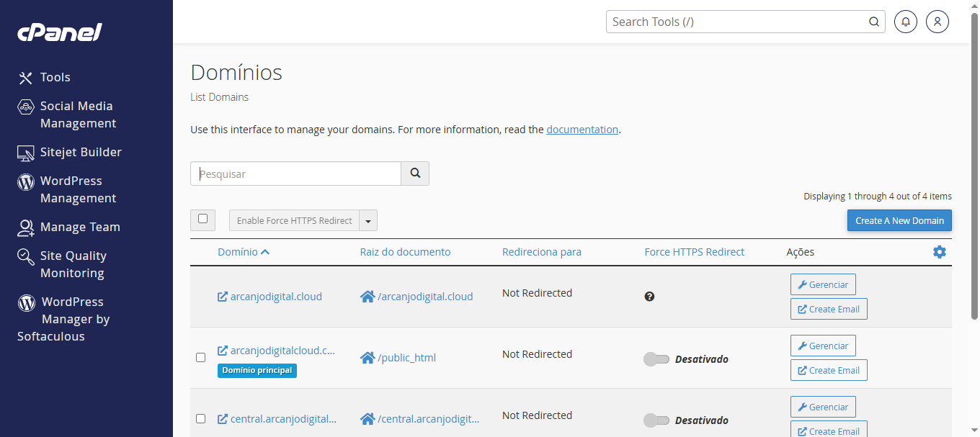This screenshot has height=437, width=980.
Task: Open the documentation link
Action: click(x=582, y=130)
